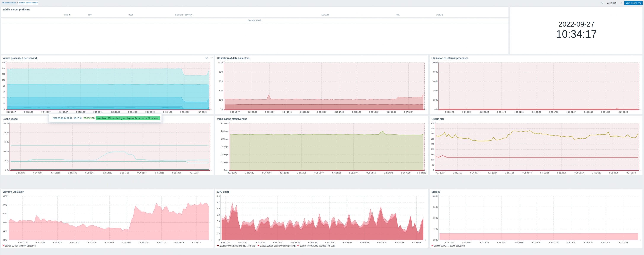This screenshot has width=644, height=255.
Task: Open the Last 4 days time selector
Action: coord(631,3)
